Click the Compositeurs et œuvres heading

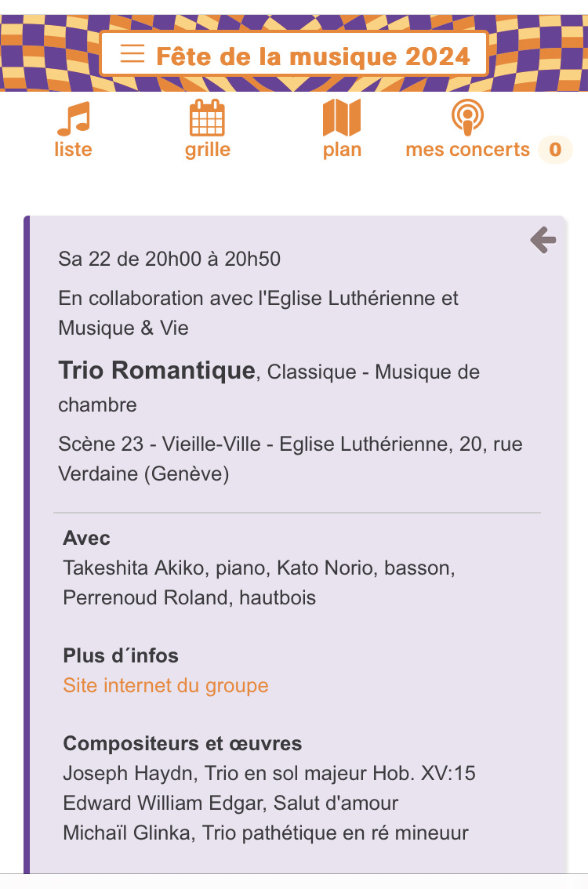183,743
